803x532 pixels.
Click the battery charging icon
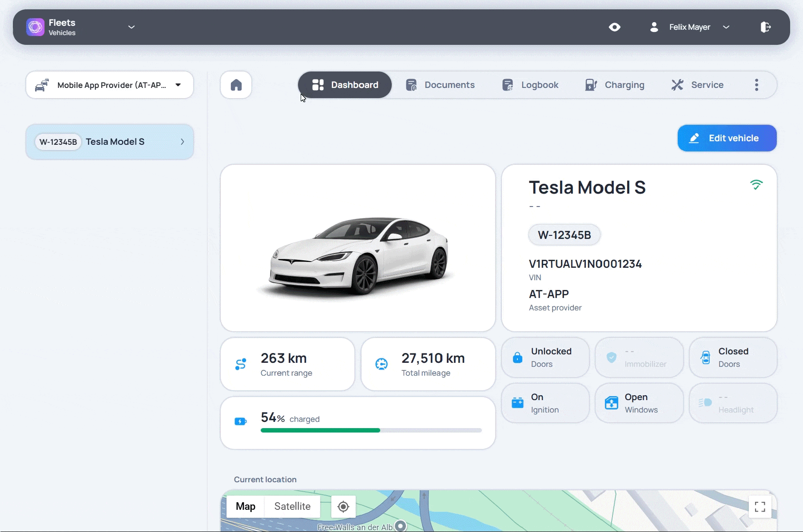tap(240, 421)
